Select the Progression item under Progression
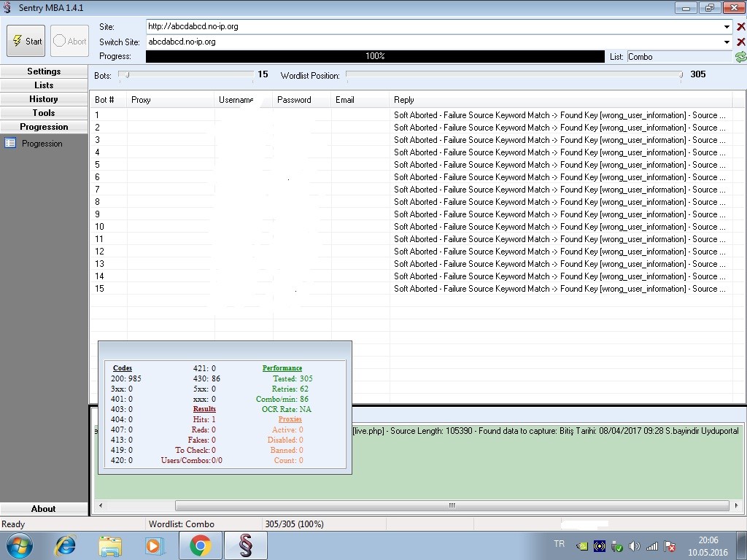Viewport: 747px width, 560px height. pos(42,144)
